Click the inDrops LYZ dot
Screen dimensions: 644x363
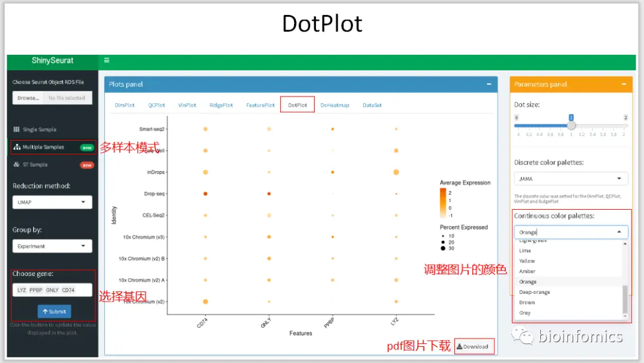396,172
